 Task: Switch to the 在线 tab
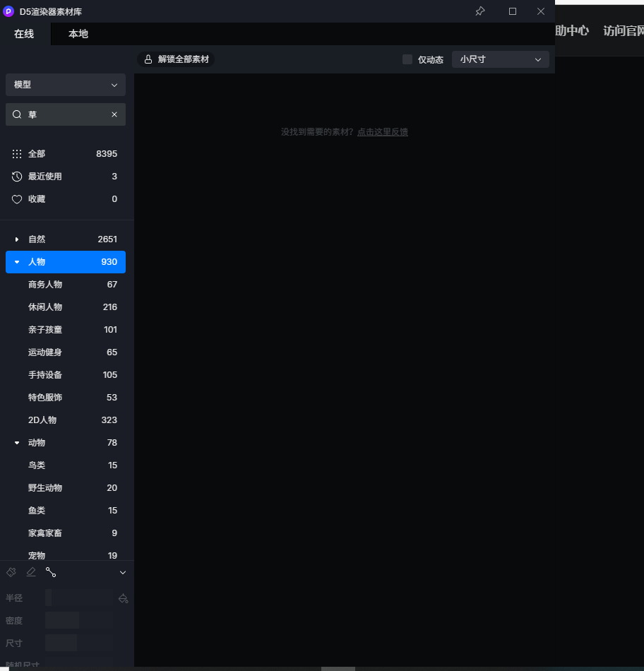click(x=24, y=34)
